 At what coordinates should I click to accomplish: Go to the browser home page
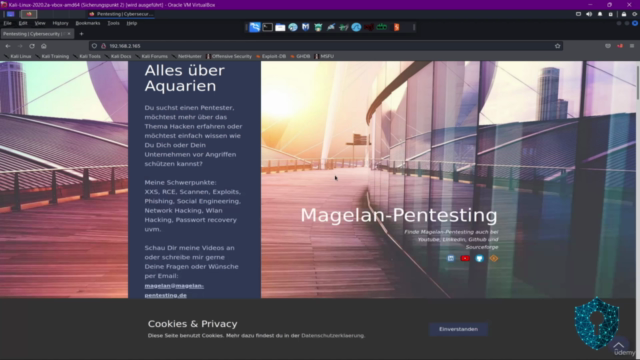point(44,46)
